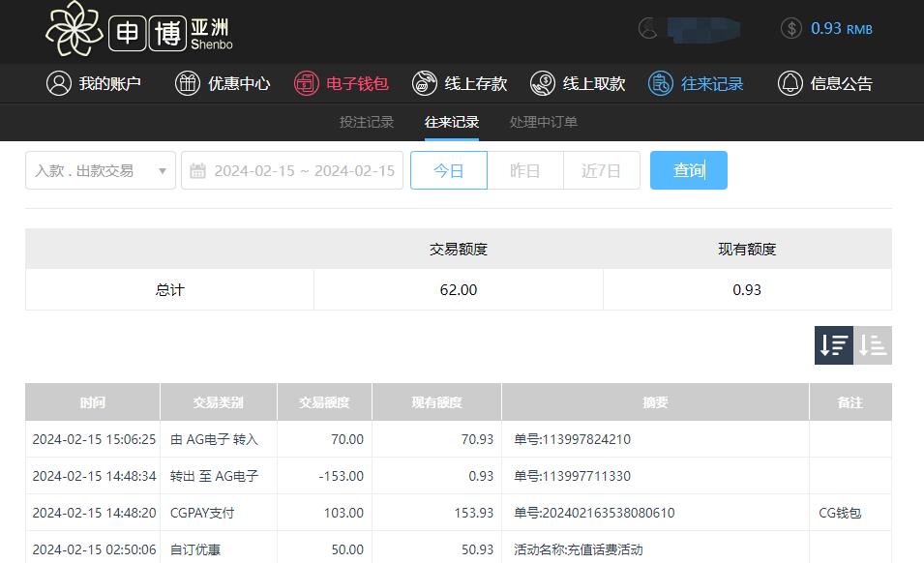Viewport: 924px width, 563px height.
Task: Select the 今日 date filter
Action: [x=448, y=170]
